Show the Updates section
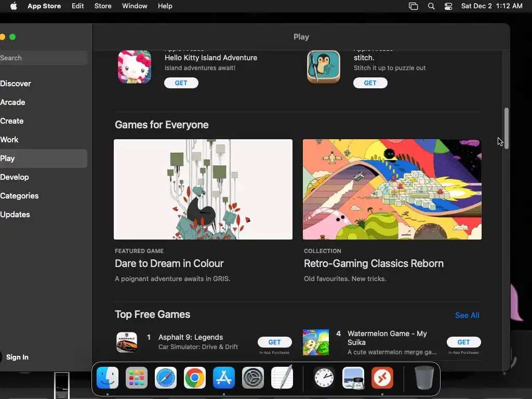The image size is (532, 399). point(44,215)
